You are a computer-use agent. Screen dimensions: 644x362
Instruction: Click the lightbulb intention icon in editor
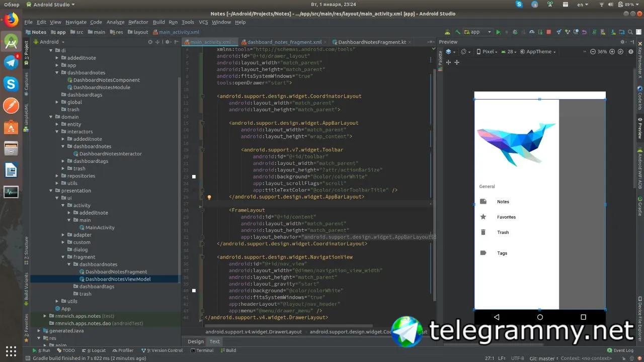[x=209, y=197]
